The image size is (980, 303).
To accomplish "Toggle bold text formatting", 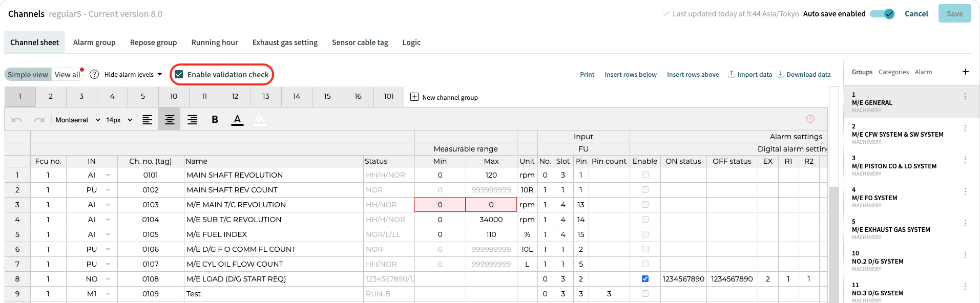I will pyautogui.click(x=215, y=120).
